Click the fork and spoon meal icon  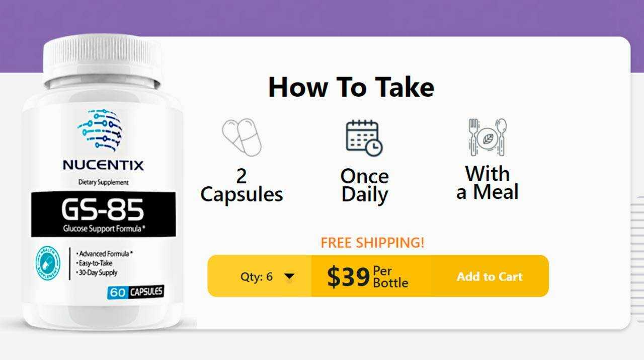tap(487, 137)
